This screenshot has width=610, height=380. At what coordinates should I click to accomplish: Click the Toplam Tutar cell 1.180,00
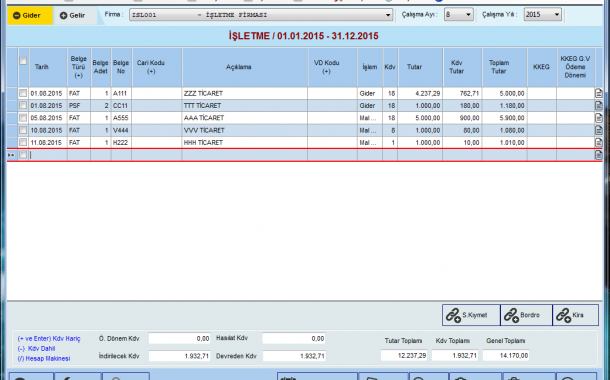click(505, 106)
